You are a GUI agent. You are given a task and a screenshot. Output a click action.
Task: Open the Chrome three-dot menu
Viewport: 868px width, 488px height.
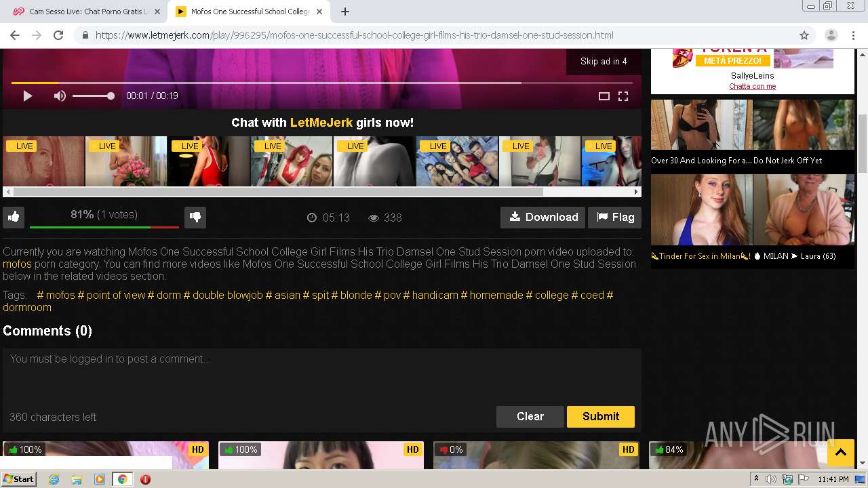[854, 35]
